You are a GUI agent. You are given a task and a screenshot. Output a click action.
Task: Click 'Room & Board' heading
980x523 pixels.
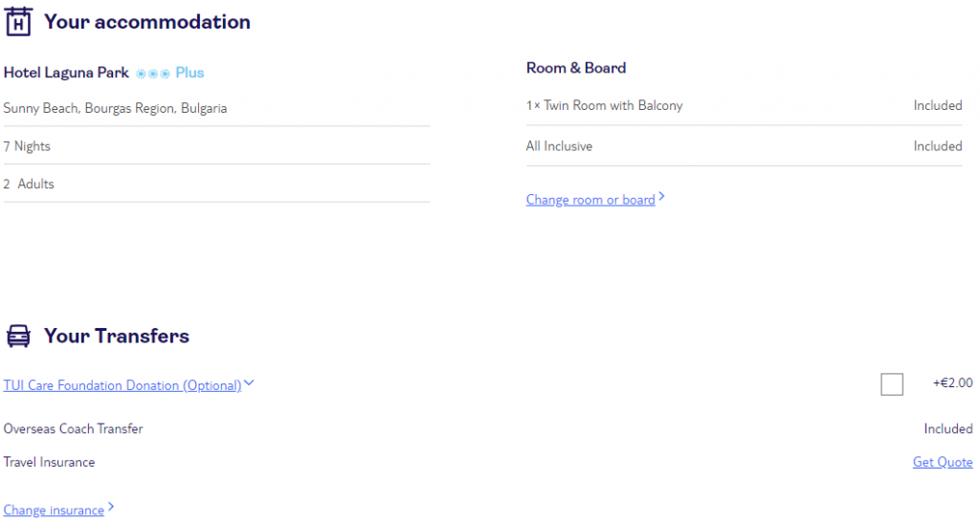coord(575,68)
